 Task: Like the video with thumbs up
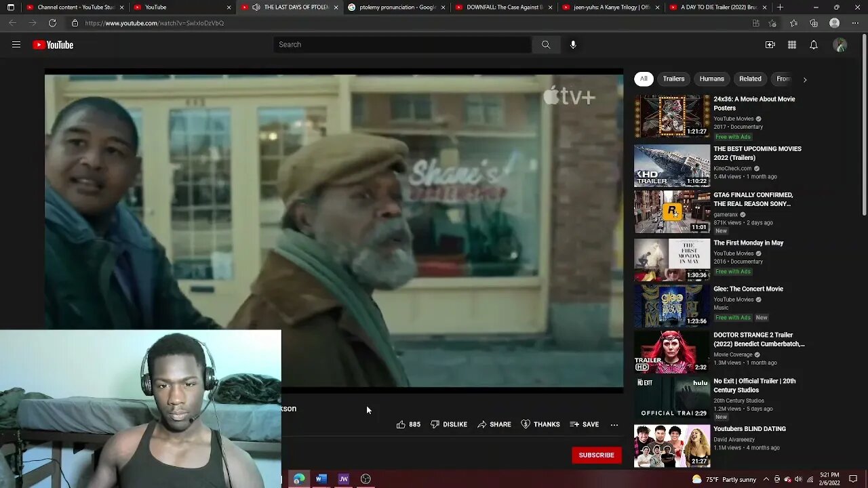click(408, 424)
